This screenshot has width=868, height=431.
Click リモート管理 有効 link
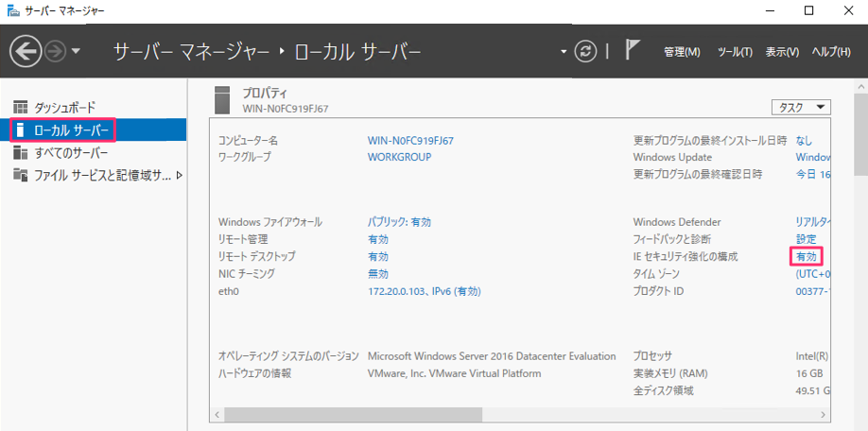coord(378,239)
